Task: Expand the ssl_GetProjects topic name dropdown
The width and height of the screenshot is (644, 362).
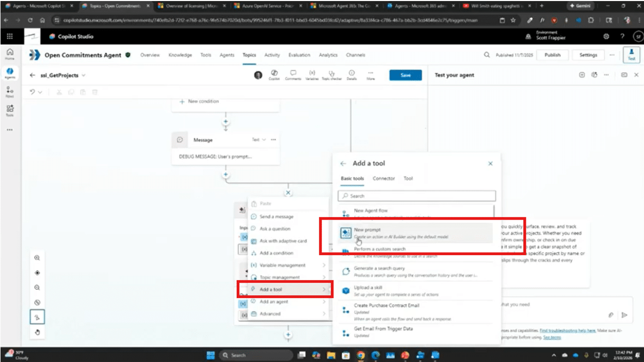Action: pos(84,75)
